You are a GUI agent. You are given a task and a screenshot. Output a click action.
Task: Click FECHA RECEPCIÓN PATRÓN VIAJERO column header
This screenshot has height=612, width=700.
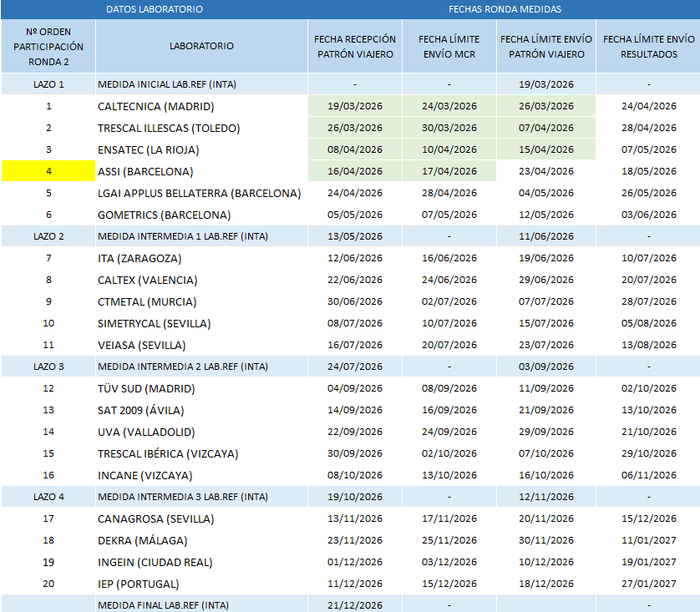pyautogui.click(x=355, y=46)
